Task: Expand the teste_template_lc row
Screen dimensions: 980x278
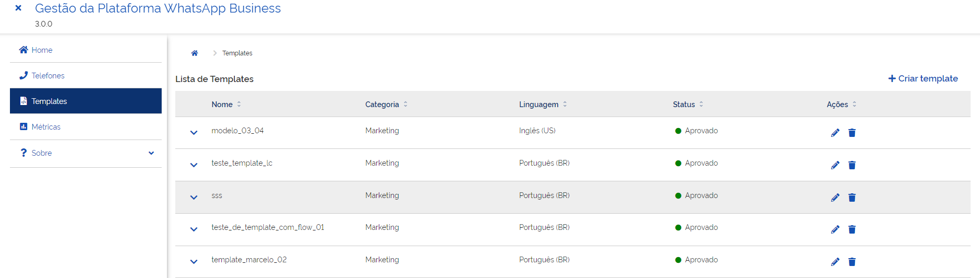Action: click(194, 165)
